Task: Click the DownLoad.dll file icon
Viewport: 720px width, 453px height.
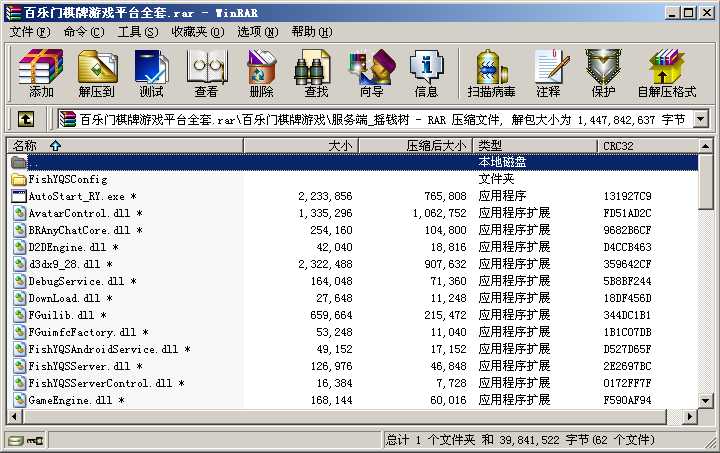Action: click(19, 298)
